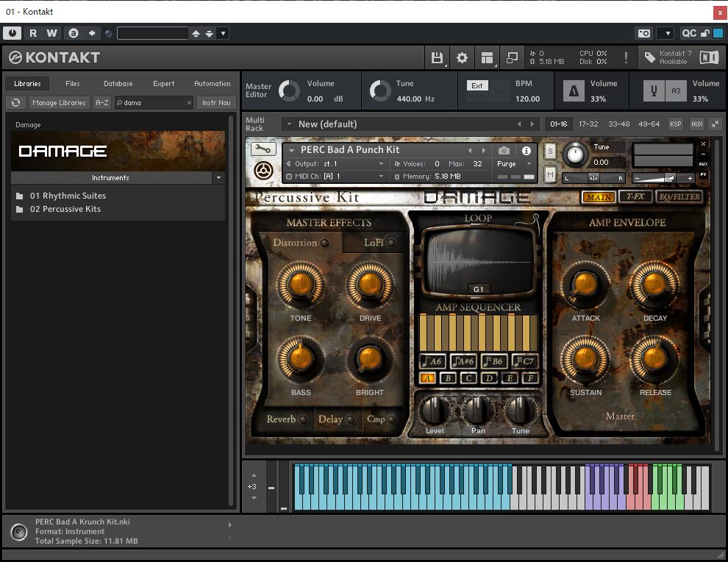Viewport: 728px width, 562px height.
Task: Switch to the Files tab
Action: [72, 84]
